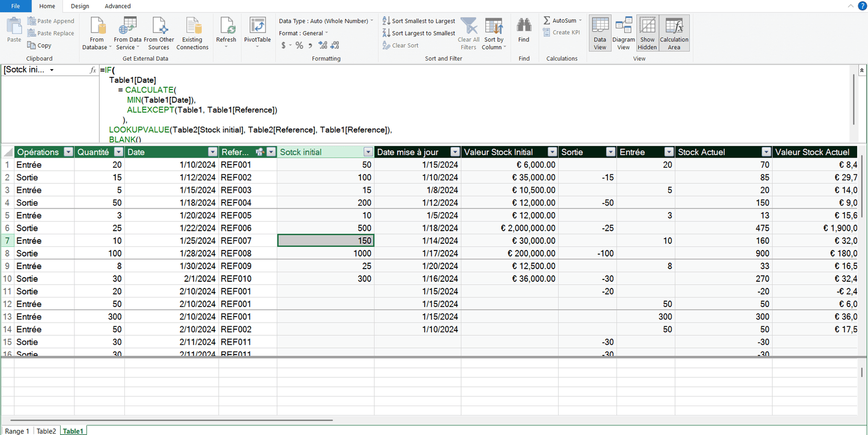Click the Copy button
Viewport: 868px width, 435px height.
coord(40,46)
